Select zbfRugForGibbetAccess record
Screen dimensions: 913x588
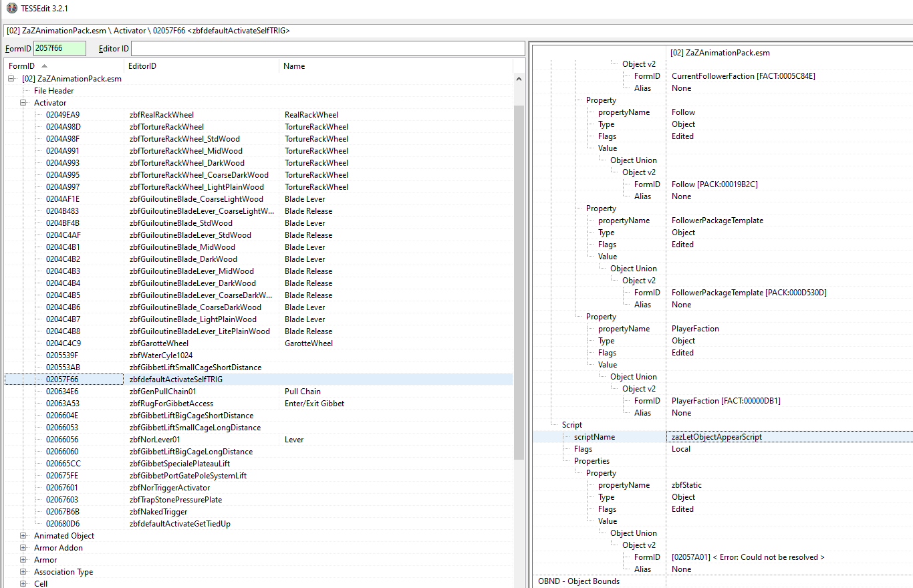tap(259, 404)
